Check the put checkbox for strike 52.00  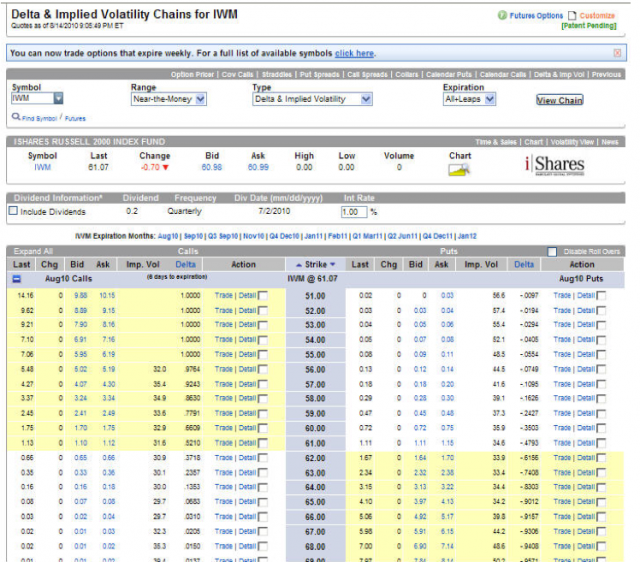[x=601, y=311]
